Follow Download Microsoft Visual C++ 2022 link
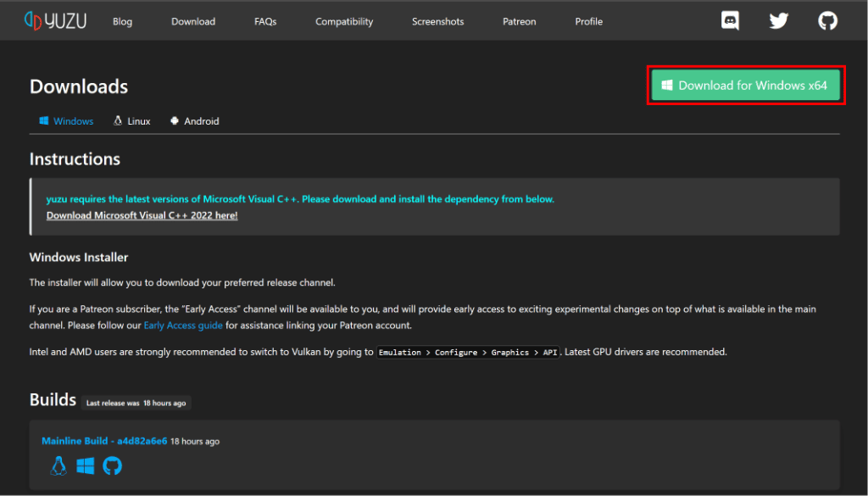The image size is (868, 496). click(x=142, y=215)
